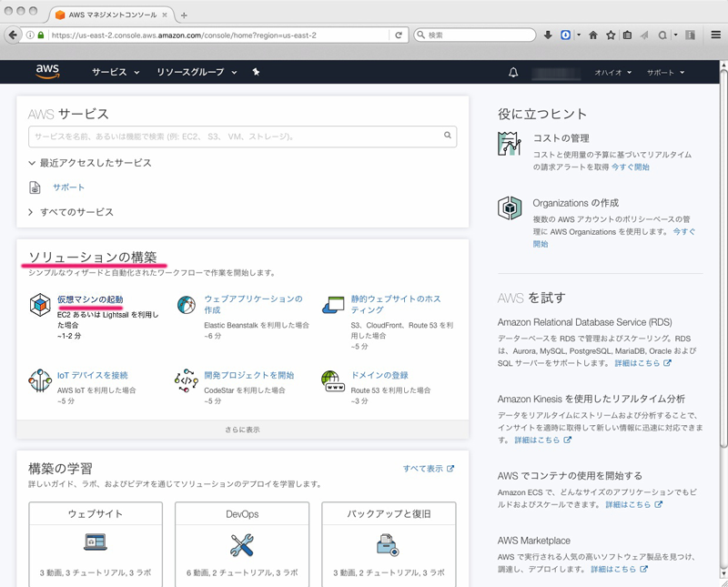Reload the page with refresh icon

(x=399, y=35)
